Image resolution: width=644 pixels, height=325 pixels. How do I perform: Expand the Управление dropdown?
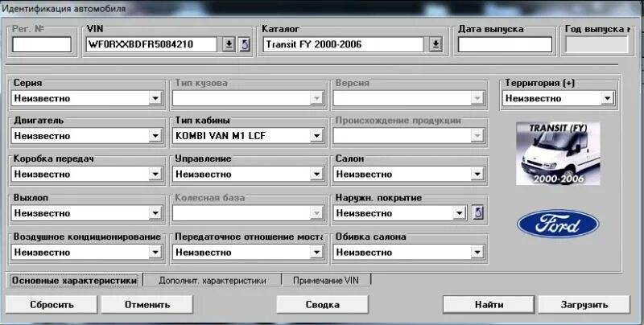[x=316, y=174]
